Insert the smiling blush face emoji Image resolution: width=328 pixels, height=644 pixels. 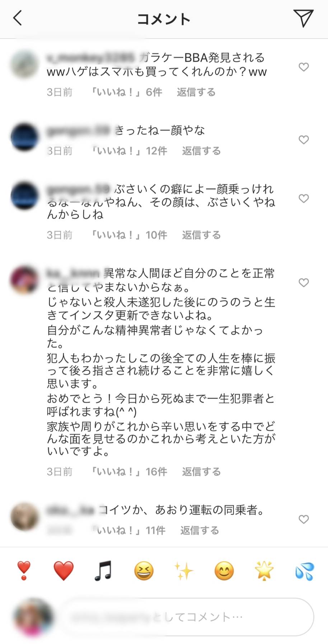click(224, 571)
